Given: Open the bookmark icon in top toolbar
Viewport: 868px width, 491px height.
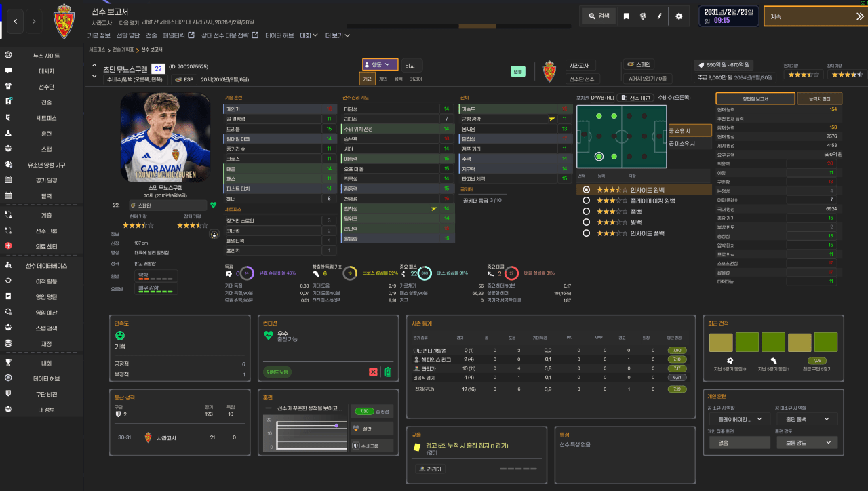Looking at the screenshot, I should (627, 16).
